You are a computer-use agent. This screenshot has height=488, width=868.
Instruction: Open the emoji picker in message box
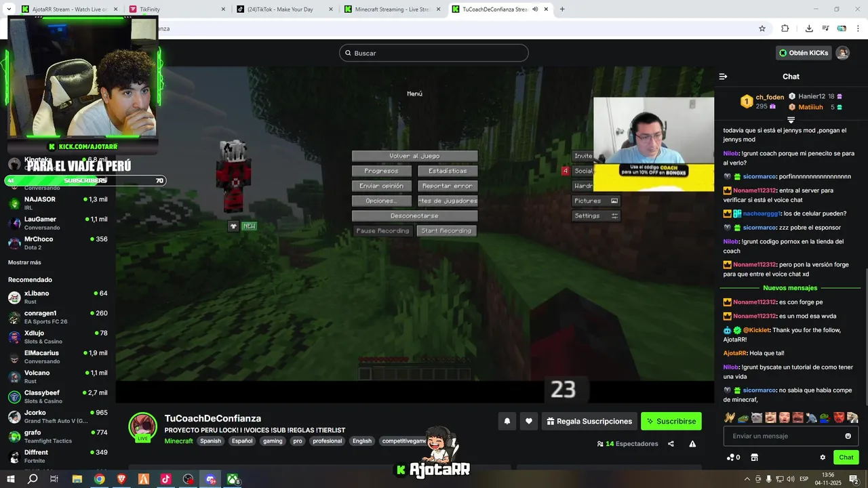[x=848, y=436]
